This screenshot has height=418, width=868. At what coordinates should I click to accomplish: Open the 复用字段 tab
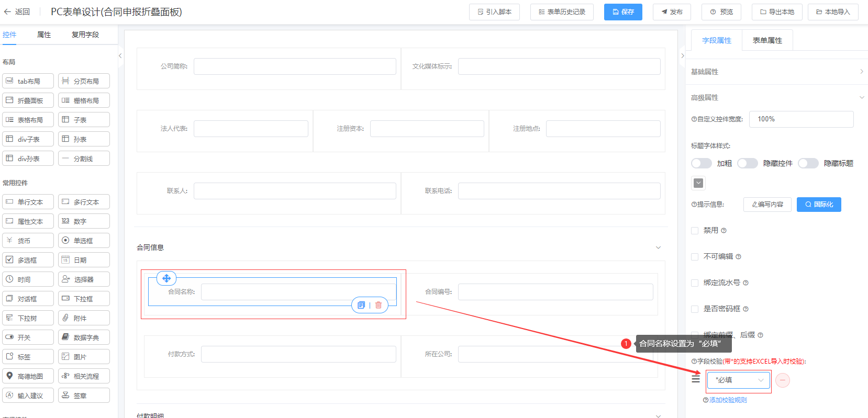click(85, 35)
